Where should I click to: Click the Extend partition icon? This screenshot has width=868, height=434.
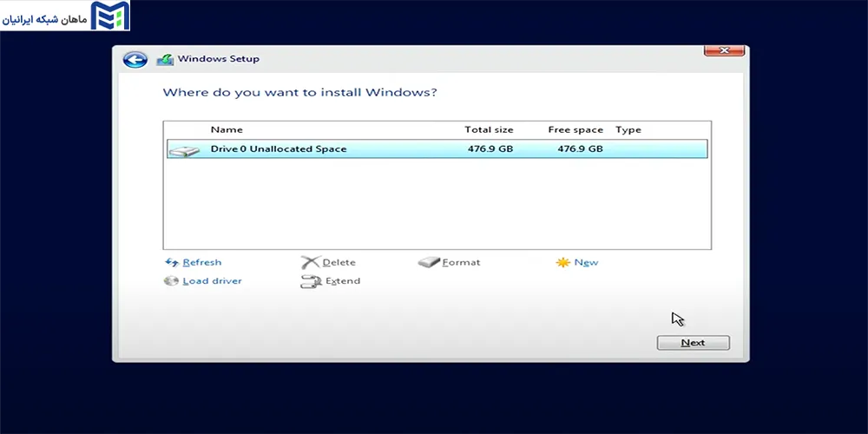click(311, 281)
